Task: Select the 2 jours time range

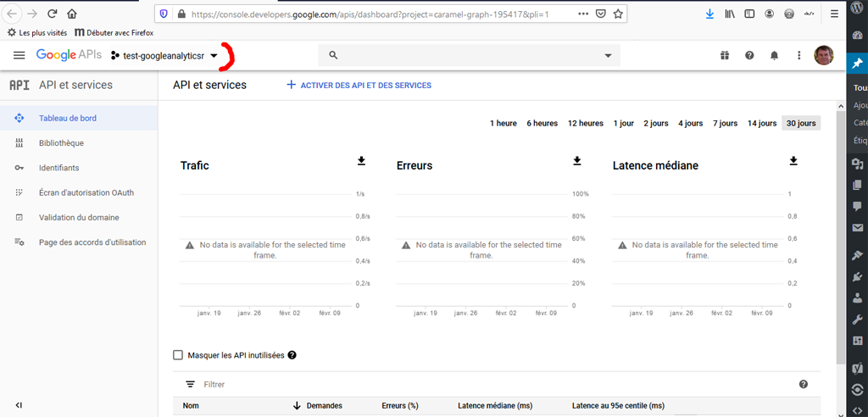Action: (655, 124)
